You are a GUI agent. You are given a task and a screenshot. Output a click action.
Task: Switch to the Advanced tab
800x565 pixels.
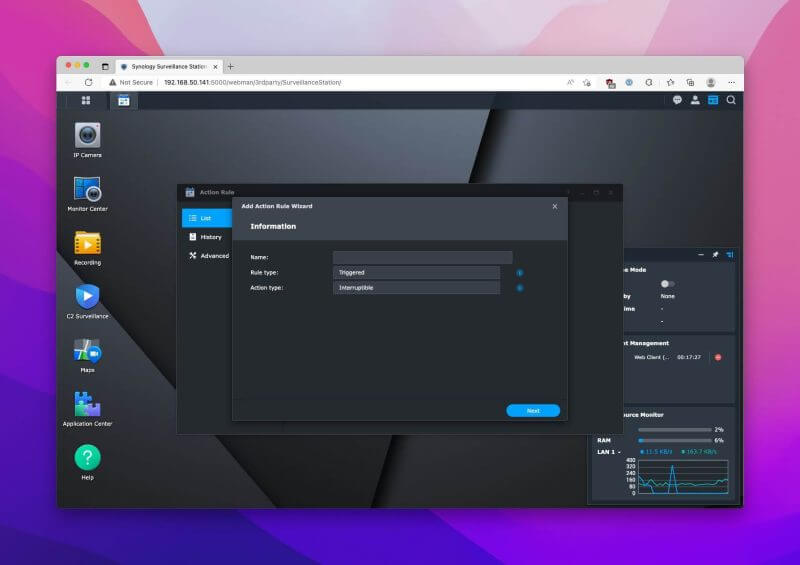[207, 256]
